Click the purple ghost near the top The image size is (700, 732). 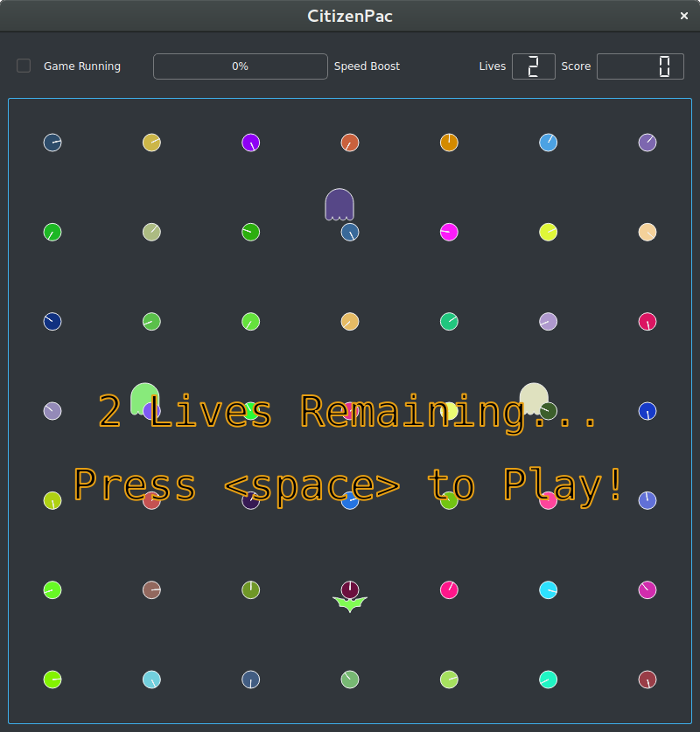pyautogui.click(x=339, y=204)
